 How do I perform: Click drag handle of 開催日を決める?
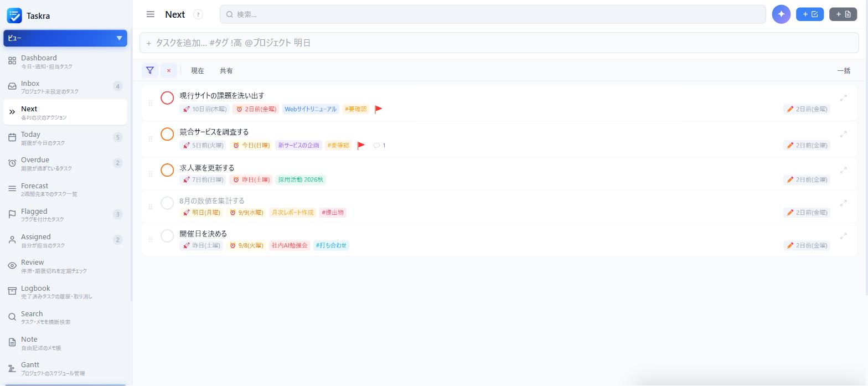click(x=151, y=240)
